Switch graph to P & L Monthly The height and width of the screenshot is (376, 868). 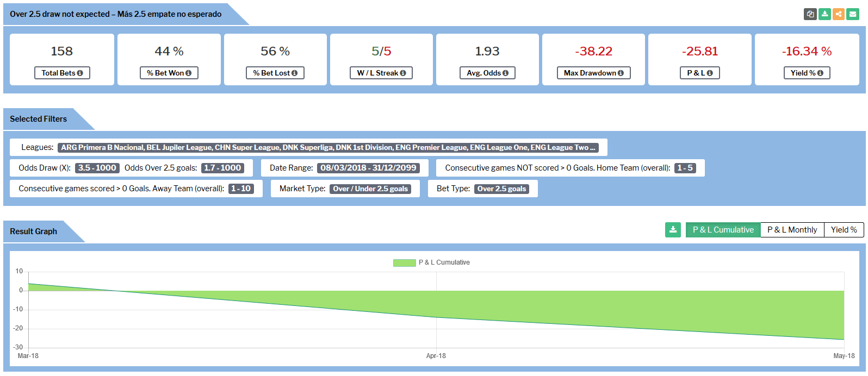792,230
